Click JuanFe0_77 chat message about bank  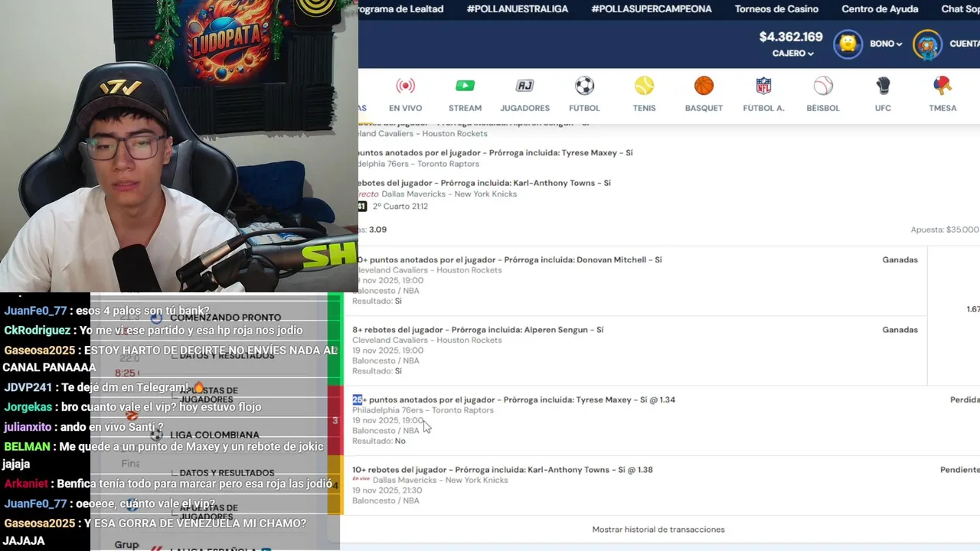(x=108, y=311)
